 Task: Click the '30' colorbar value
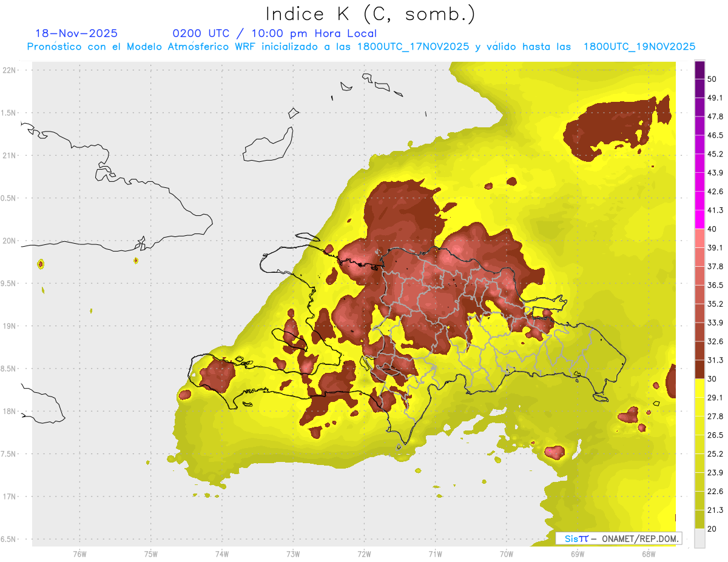coord(713,379)
